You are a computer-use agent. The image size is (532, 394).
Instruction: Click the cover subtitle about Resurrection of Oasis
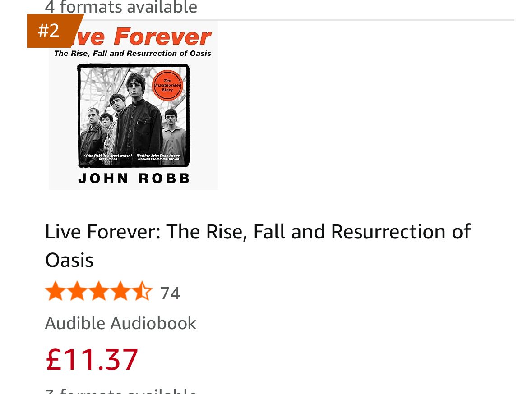click(x=133, y=53)
